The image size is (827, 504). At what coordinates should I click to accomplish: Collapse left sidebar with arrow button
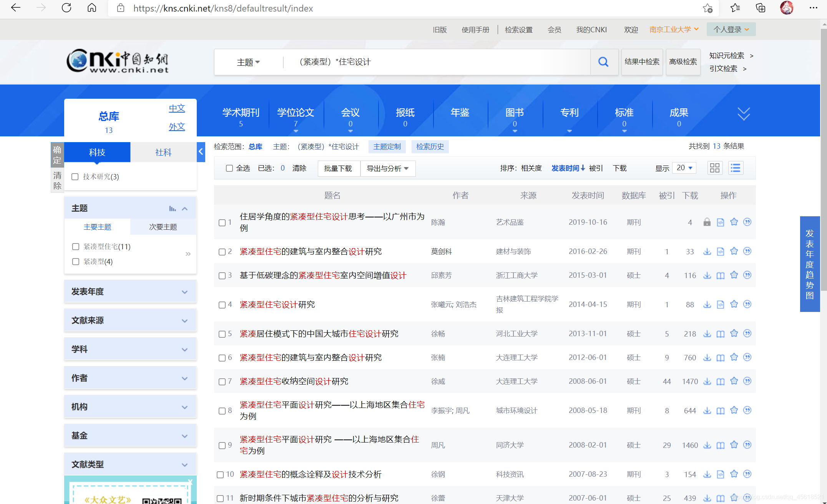coord(201,152)
